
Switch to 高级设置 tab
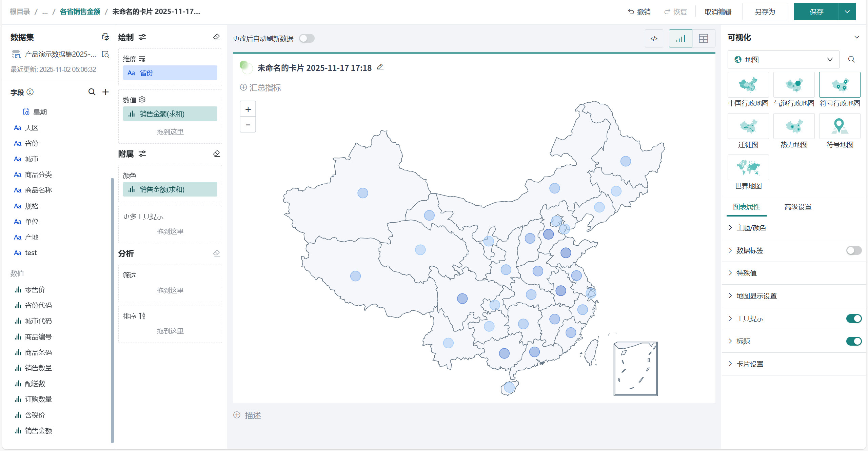point(798,207)
